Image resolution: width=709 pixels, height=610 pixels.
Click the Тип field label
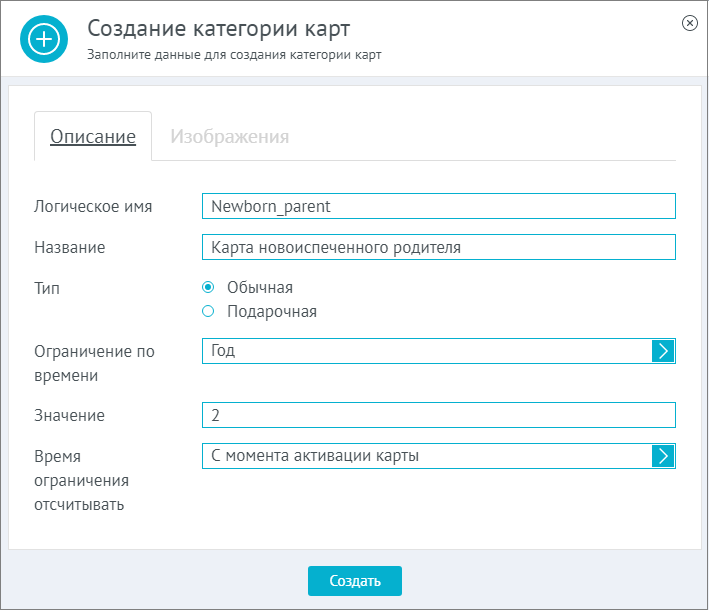click(x=47, y=288)
